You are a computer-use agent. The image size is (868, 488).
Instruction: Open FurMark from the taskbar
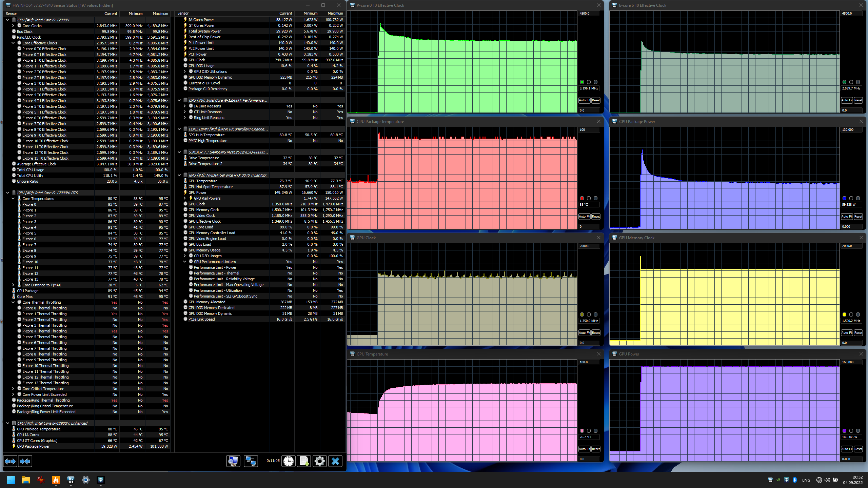(x=56, y=480)
